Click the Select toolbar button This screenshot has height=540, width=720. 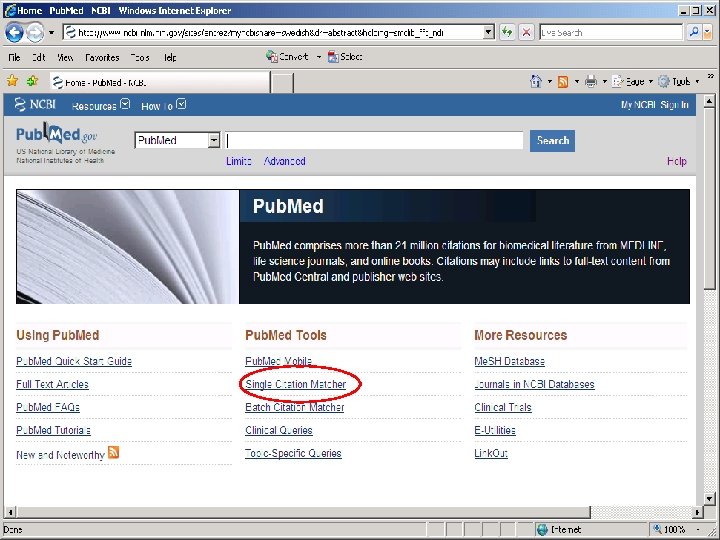[x=345, y=56]
